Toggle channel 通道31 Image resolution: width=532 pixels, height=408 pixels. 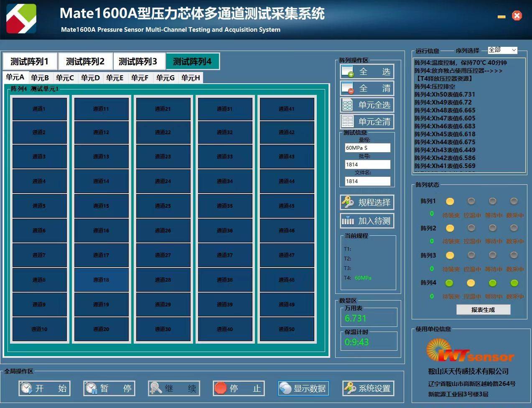(x=225, y=109)
